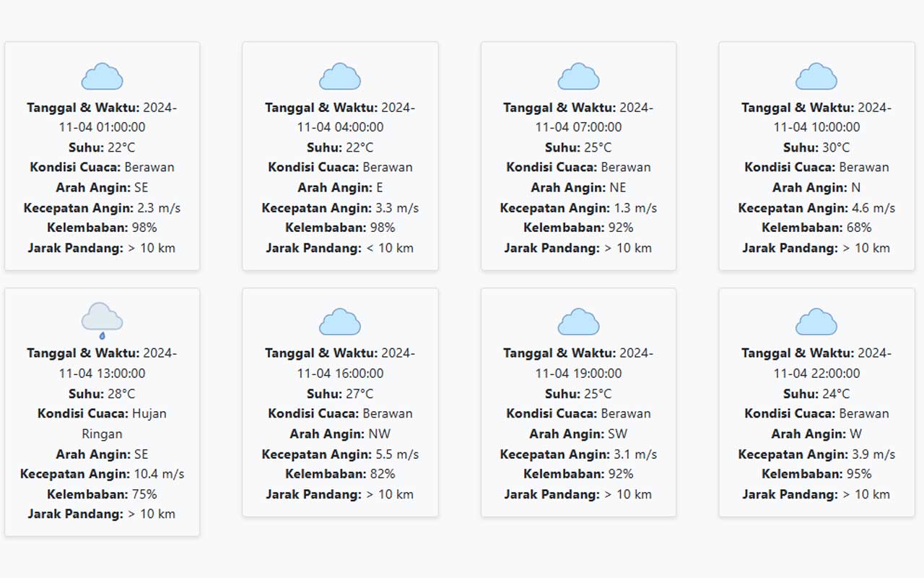Click 'Suhu: 22°C' in the 04:00:00 card

(340, 147)
